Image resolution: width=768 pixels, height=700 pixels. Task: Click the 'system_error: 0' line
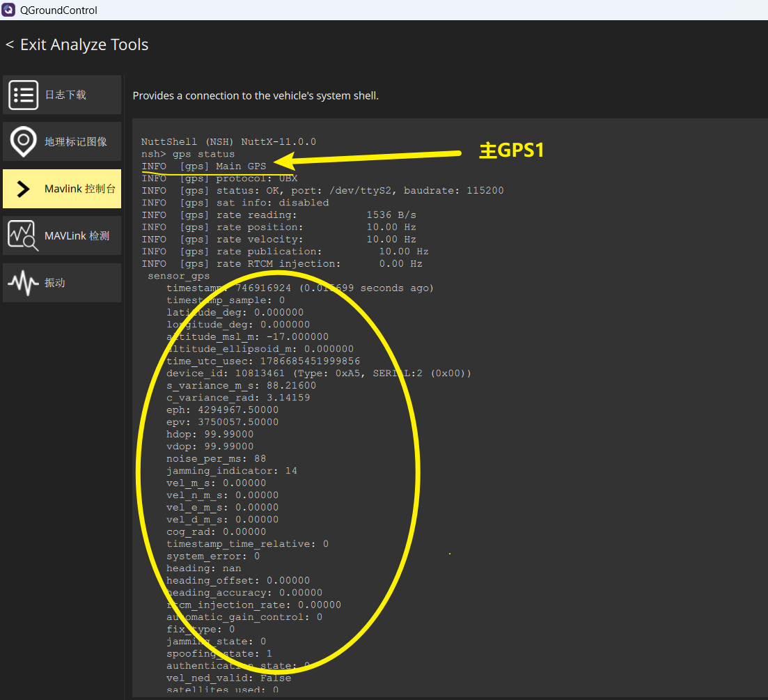213,556
